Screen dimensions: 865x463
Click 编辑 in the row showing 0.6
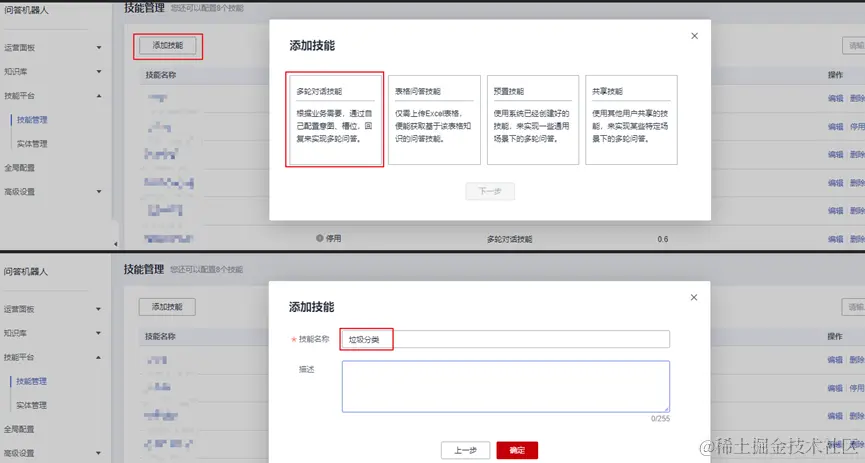click(835, 239)
